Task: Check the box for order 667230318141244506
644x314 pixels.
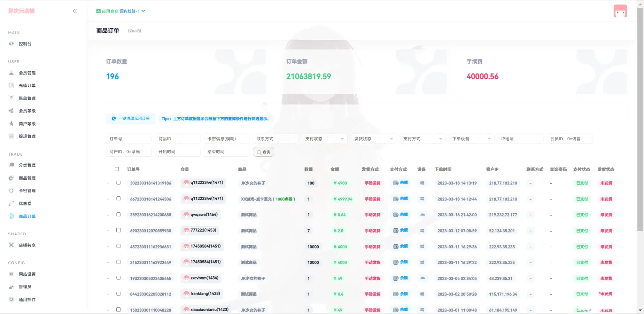Action: coord(118,198)
